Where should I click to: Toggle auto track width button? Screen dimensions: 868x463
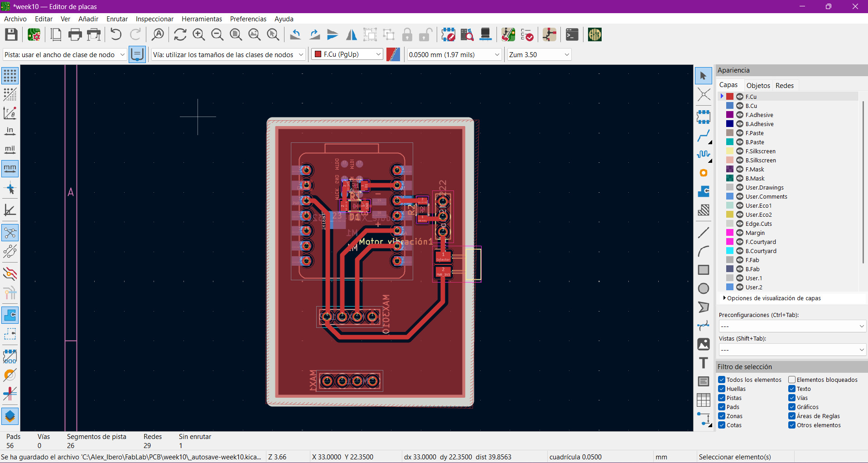pyautogui.click(x=137, y=54)
